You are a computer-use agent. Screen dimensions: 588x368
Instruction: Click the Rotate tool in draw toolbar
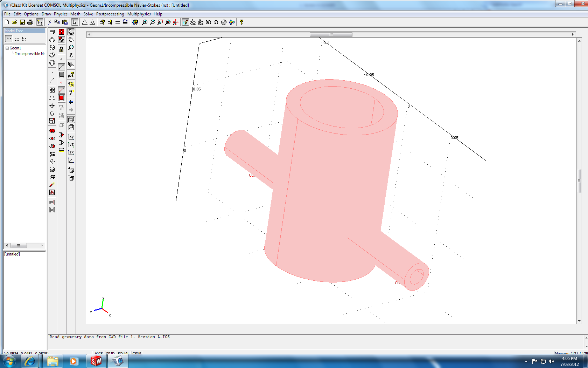[x=52, y=113]
